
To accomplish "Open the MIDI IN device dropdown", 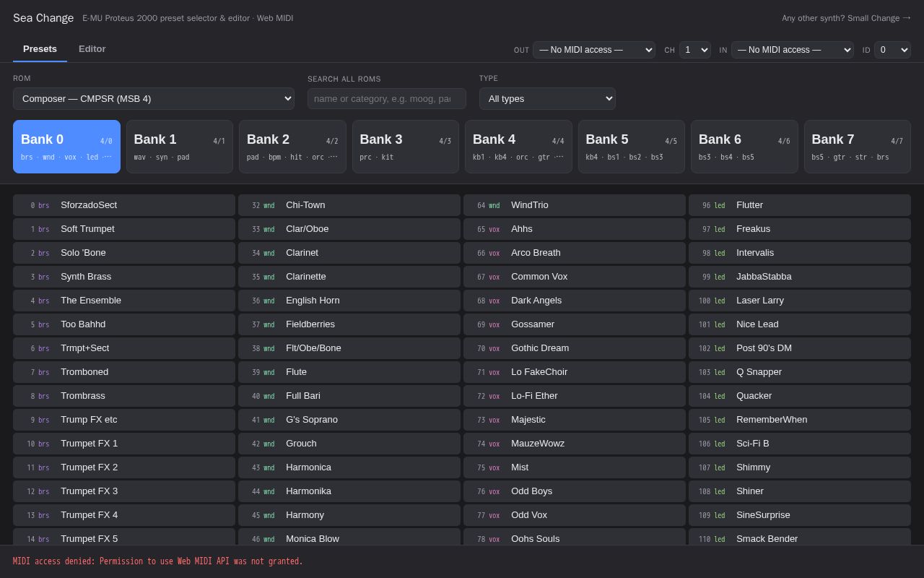I will [793, 50].
